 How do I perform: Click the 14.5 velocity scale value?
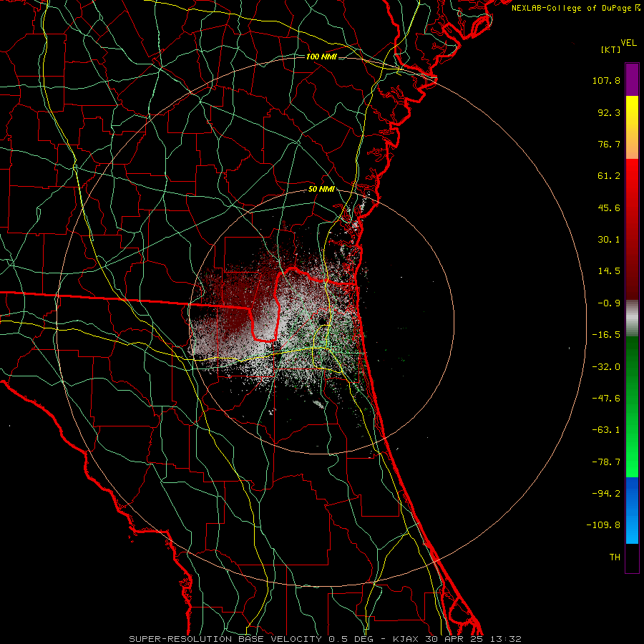coord(609,271)
